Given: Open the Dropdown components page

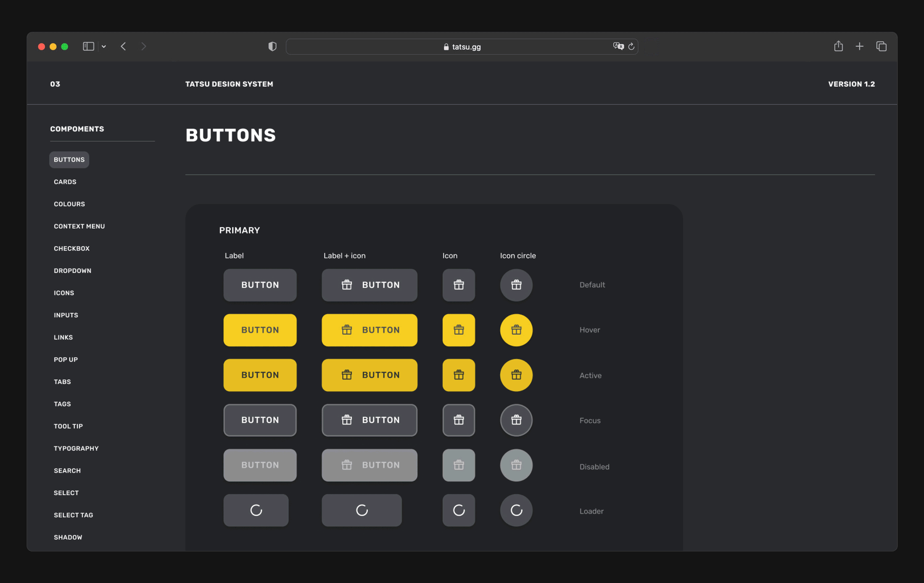Looking at the screenshot, I should coord(72,270).
